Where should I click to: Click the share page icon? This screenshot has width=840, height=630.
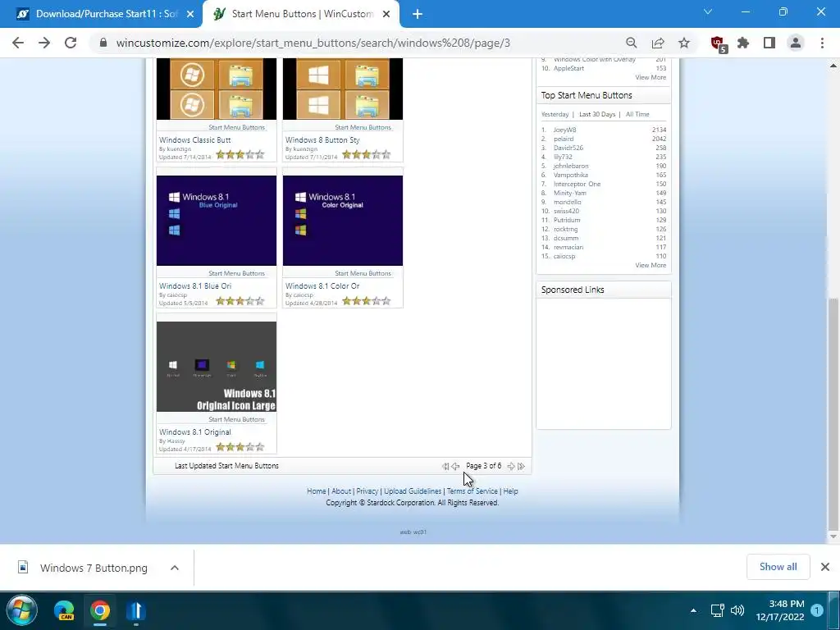[x=658, y=43]
